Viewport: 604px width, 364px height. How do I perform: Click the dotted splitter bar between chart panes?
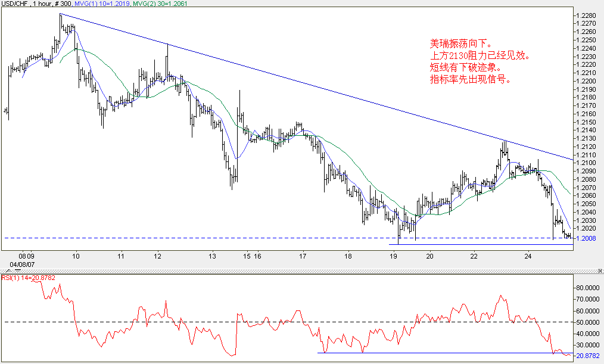click(302, 271)
